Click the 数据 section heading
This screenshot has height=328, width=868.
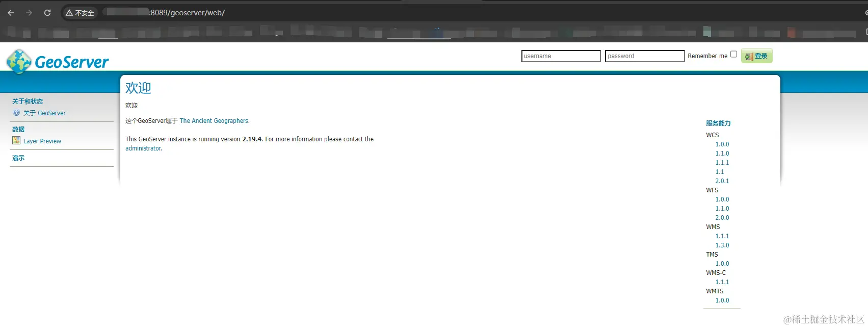point(18,130)
